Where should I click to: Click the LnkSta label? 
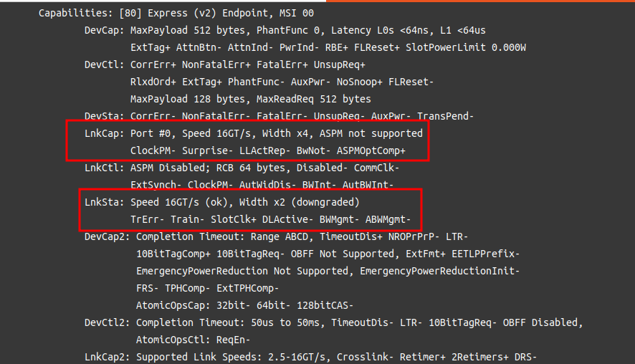(x=104, y=202)
